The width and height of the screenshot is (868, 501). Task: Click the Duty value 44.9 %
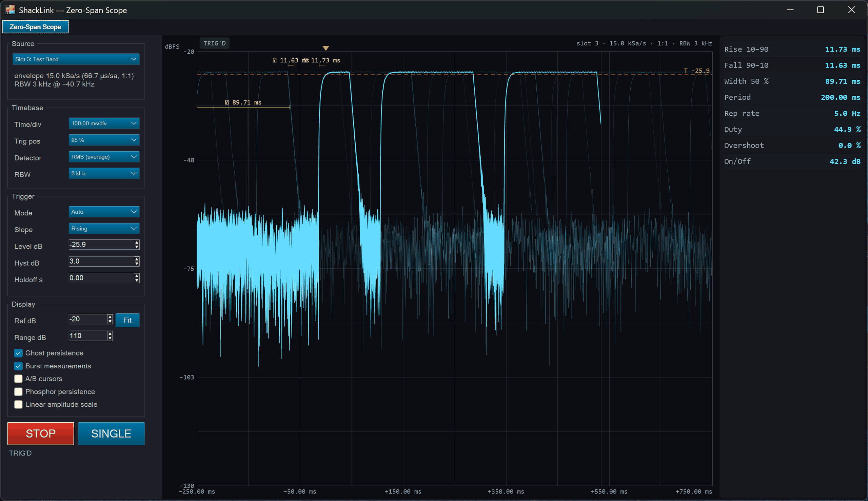pyautogui.click(x=847, y=129)
